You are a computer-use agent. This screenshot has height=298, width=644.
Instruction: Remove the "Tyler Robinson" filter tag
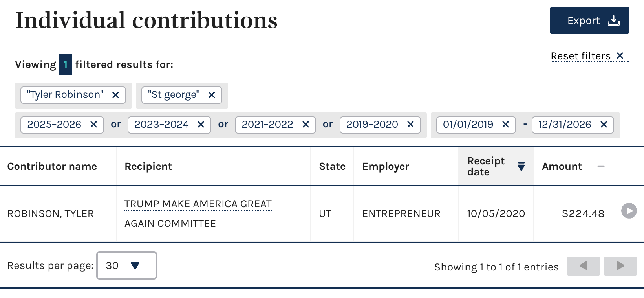115,95
